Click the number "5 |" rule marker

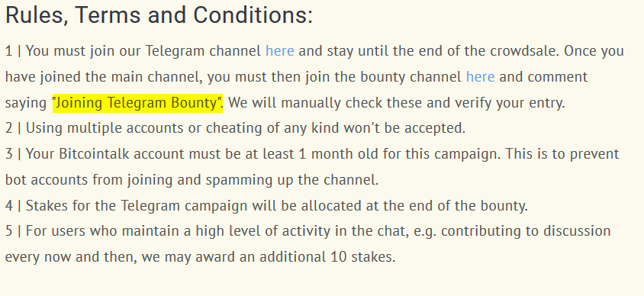pyautogui.click(x=13, y=231)
